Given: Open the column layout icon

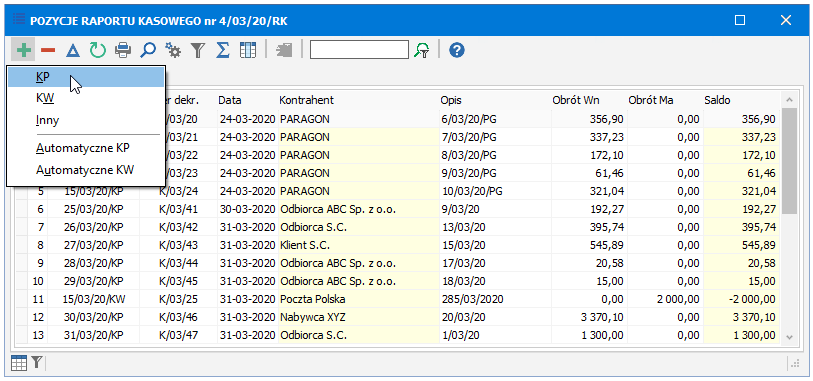Looking at the screenshot, I should tap(248, 50).
